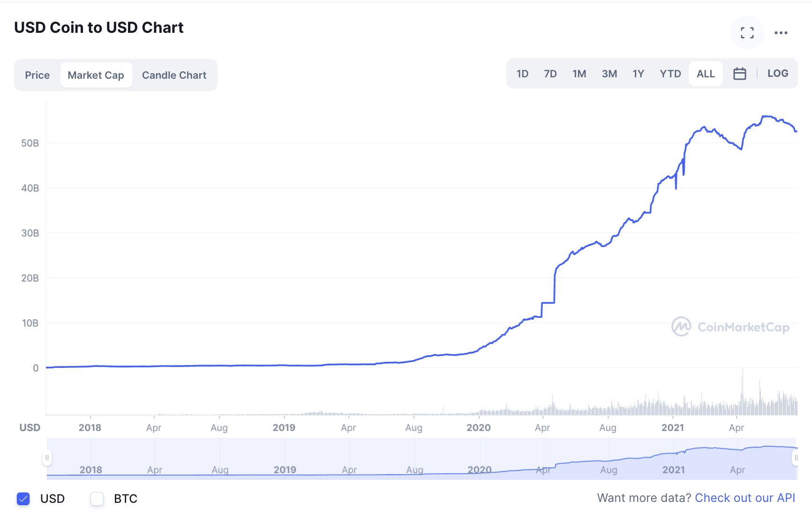Viewport: 812px width, 523px height.
Task: Uncheck the USD checkbox
Action: (x=23, y=499)
